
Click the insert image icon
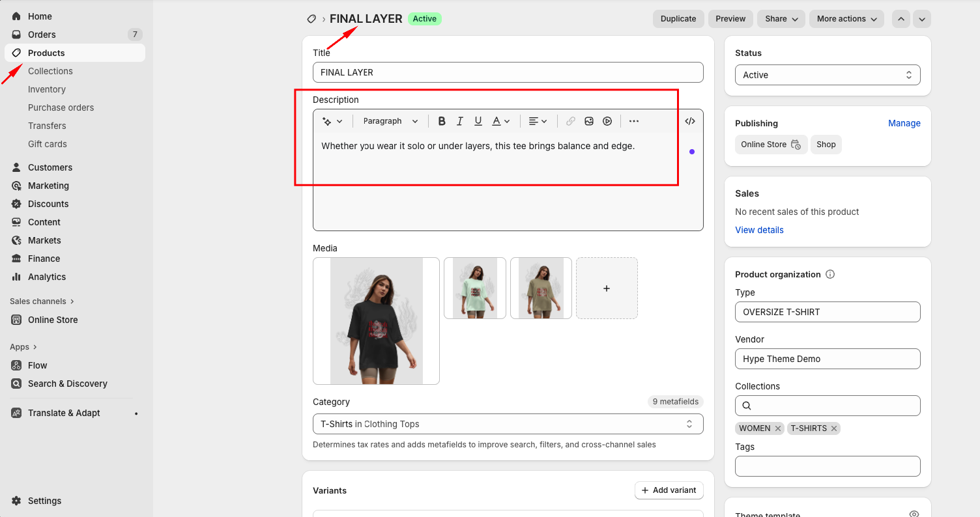(589, 121)
